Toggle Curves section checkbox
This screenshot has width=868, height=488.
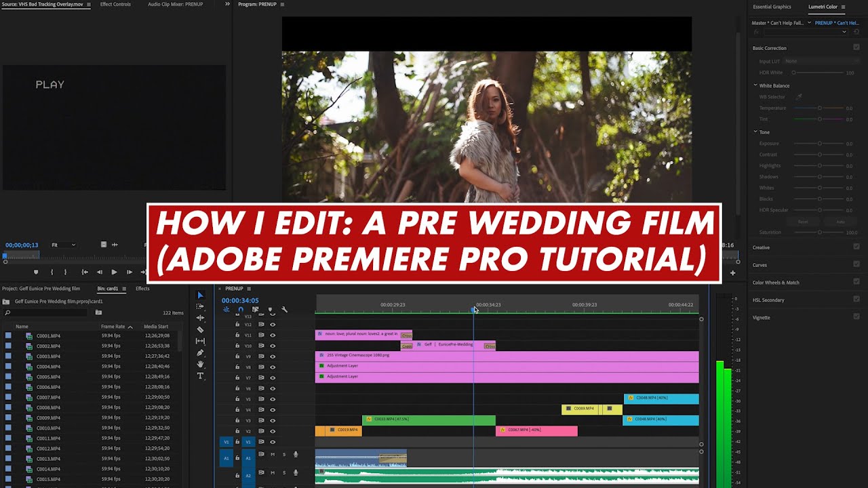[x=856, y=264]
